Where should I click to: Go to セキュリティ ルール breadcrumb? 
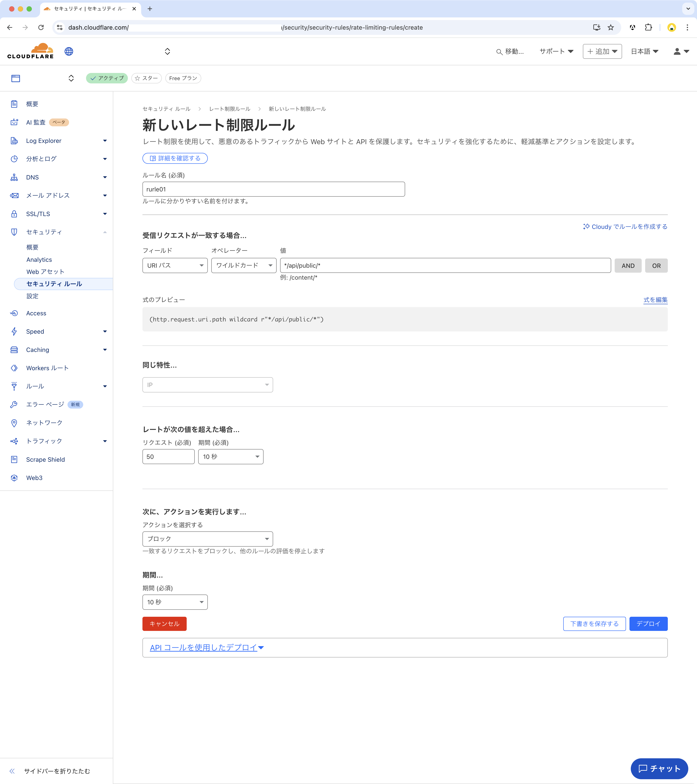pos(166,109)
